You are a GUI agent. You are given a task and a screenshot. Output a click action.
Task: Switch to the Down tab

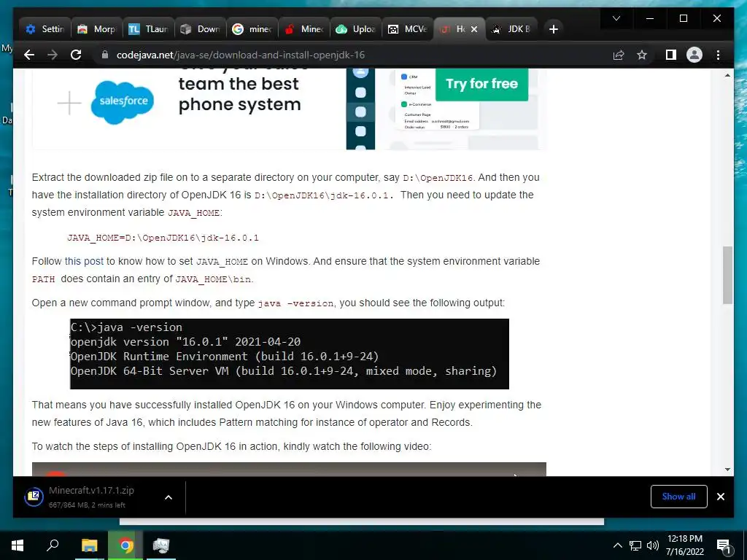pyautogui.click(x=200, y=29)
